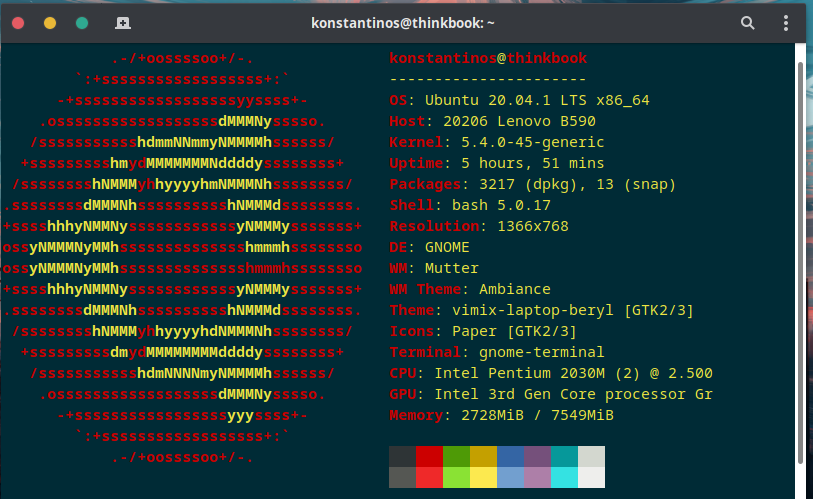Click the WM line Mutter

pos(434,268)
